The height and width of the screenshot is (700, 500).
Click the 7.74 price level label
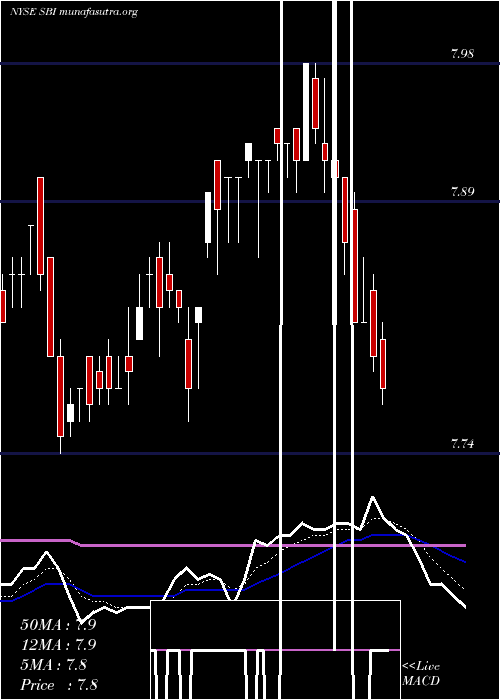pyautogui.click(x=462, y=444)
